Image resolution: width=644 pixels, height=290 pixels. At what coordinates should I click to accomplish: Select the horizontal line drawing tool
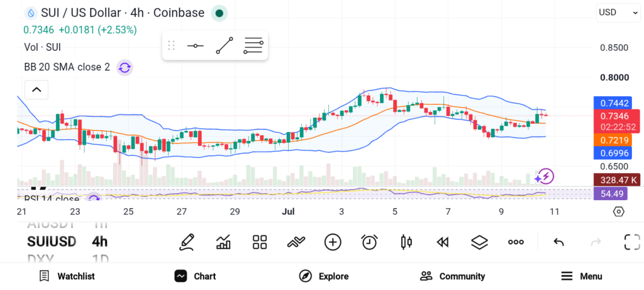(196, 45)
